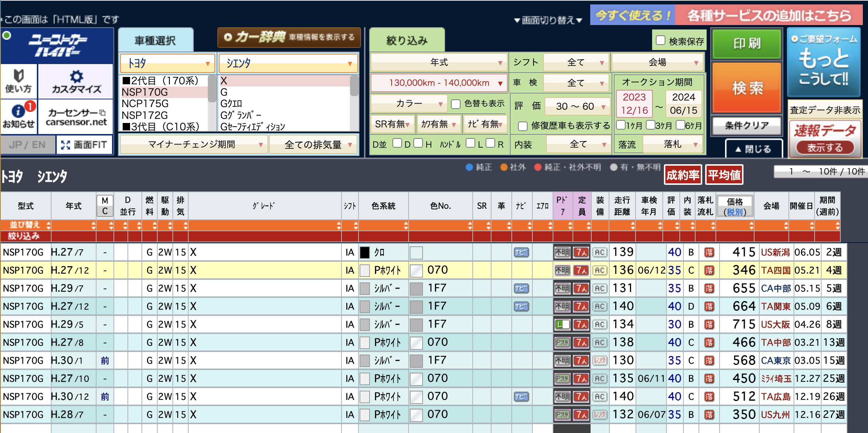The image size is (868, 433).
Task: Select NCP175G in the model list
Action: click(x=164, y=104)
